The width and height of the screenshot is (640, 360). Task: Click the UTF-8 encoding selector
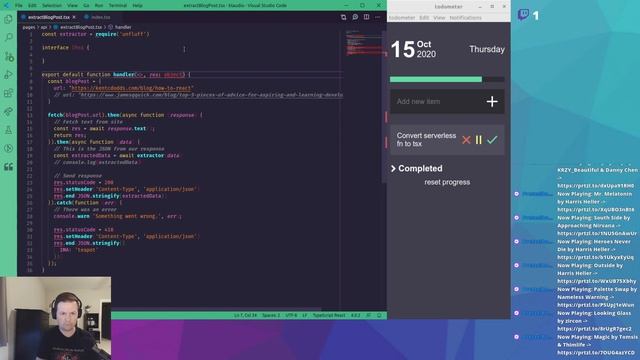pyautogui.click(x=291, y=315)
